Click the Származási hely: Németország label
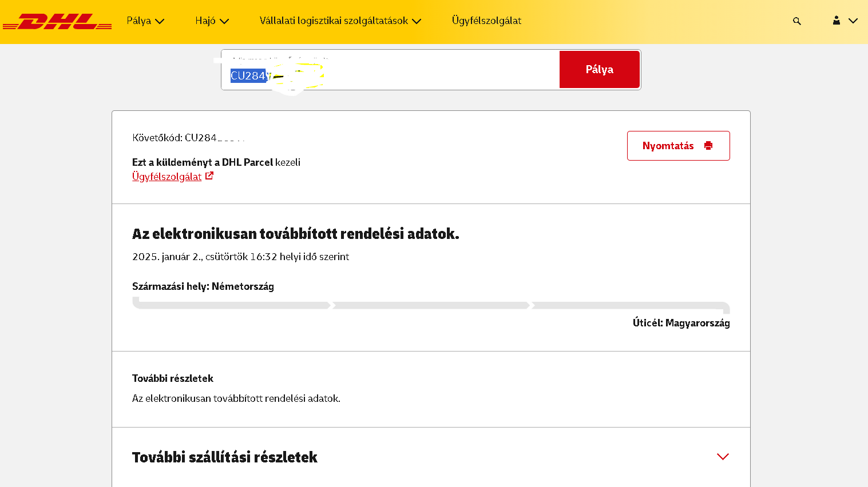Screen dimensions: 868x487 (203, 286)
